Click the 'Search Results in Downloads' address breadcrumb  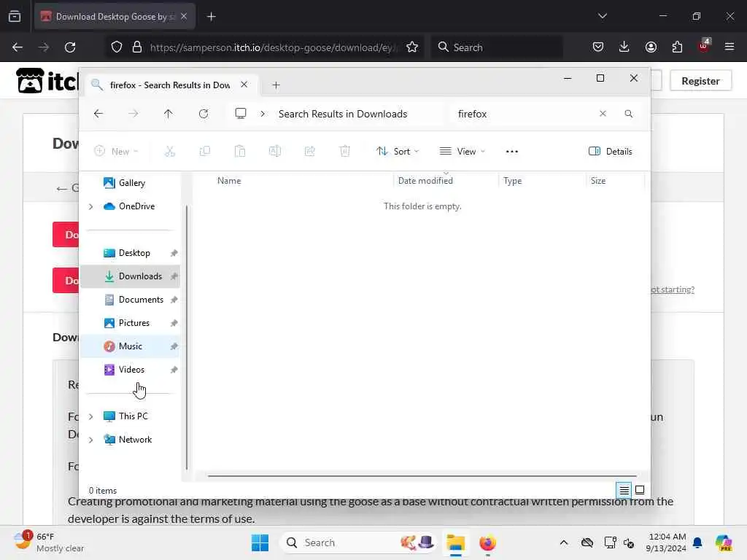pos(343,114)
